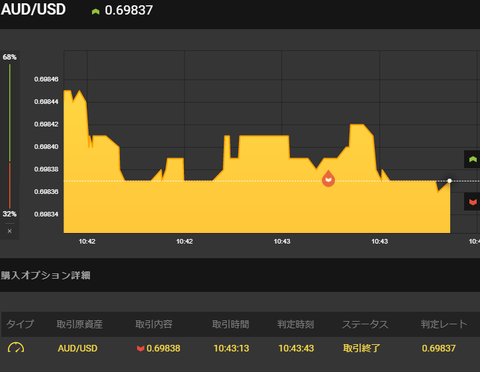Click the 判定レート column header
The height and width of the screenshot is (372, 480).
[444, 324]
